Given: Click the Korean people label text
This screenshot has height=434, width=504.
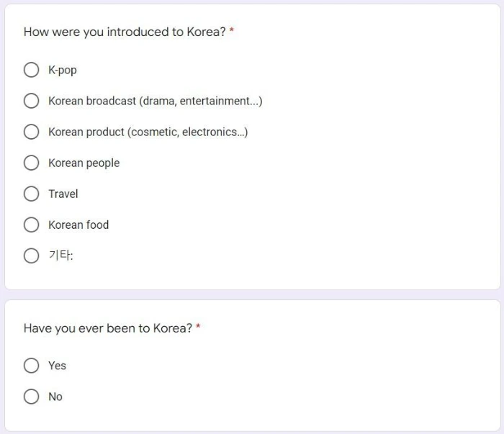Looking at the screenshot, I should point(84,163).
